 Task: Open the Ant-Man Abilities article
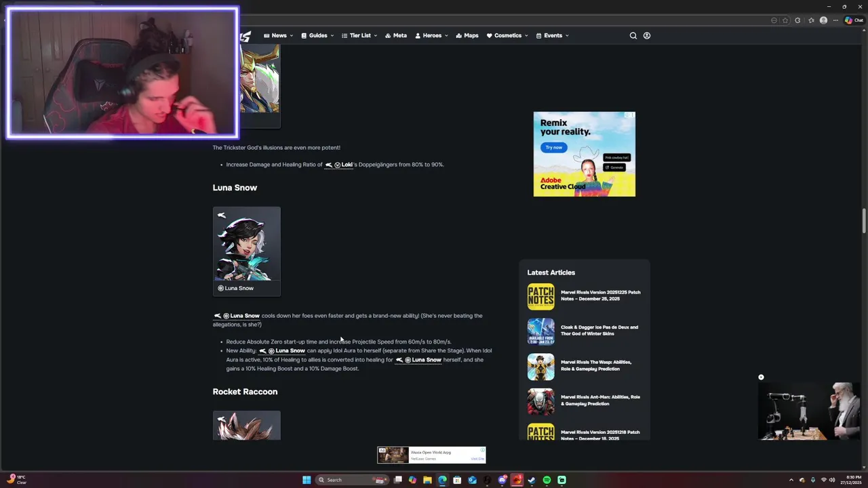[600, 400]
